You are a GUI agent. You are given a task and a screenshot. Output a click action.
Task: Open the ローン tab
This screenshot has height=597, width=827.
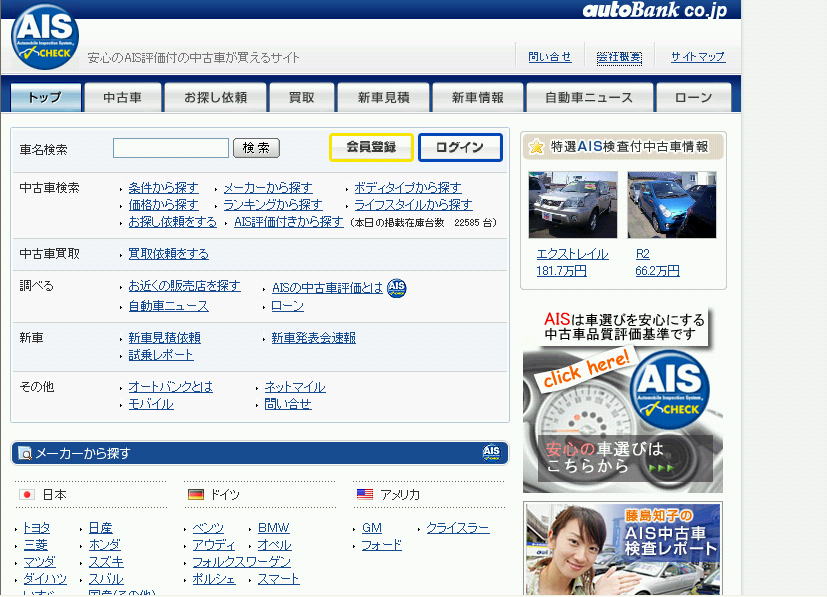tap(694, 97)
